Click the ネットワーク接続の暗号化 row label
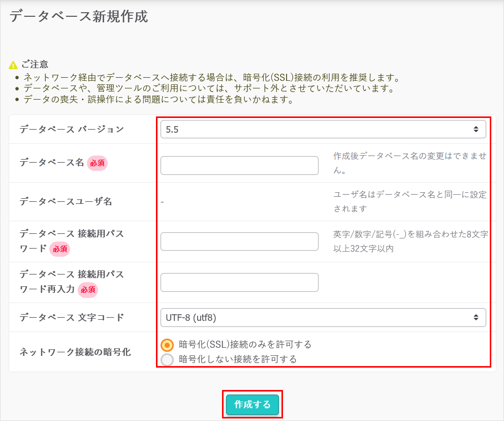 click(75, 352)
